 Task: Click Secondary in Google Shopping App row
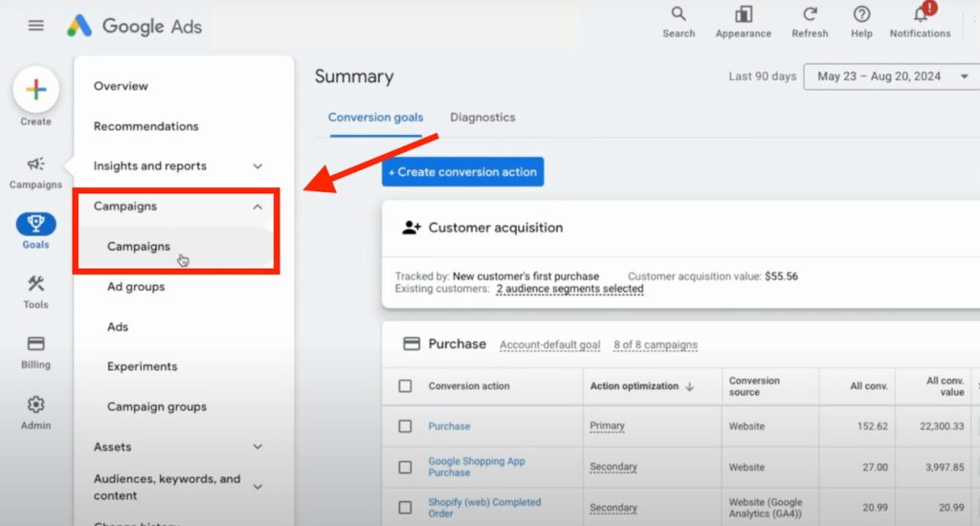tap(613, 467)
